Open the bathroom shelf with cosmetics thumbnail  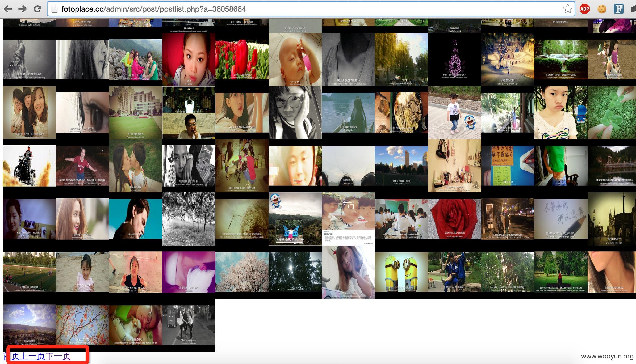pos(455,166)
